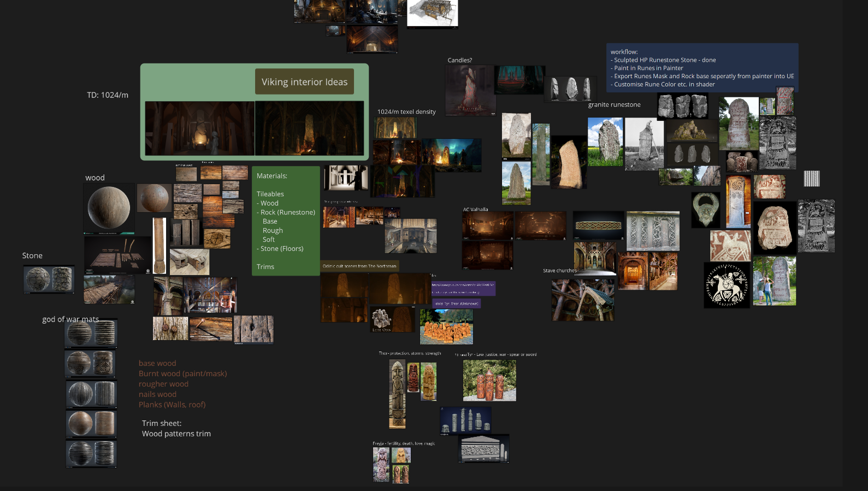
Task: Click the "Planks (Walls, roof)" text
Action: 172,405
